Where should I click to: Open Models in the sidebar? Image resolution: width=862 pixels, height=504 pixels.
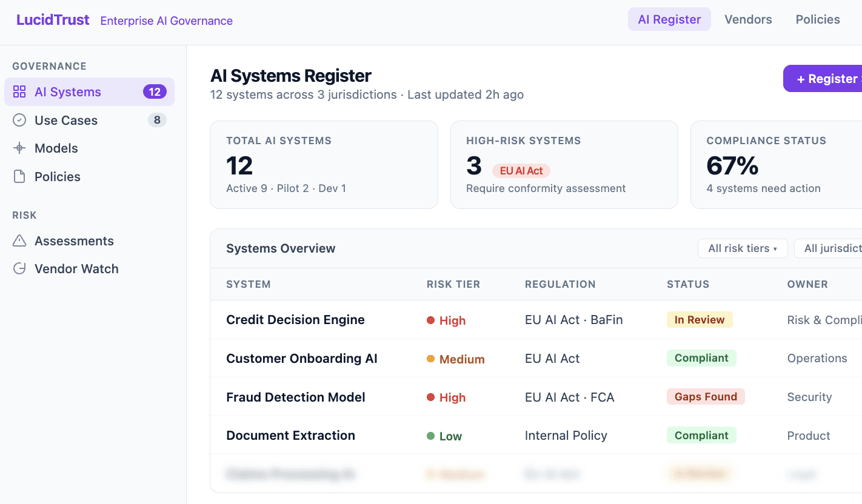89,148
